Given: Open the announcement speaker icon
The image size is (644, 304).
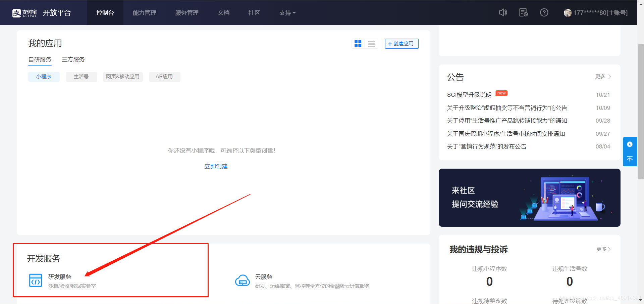Looking at the screenshot, I should tap(503, 13).
